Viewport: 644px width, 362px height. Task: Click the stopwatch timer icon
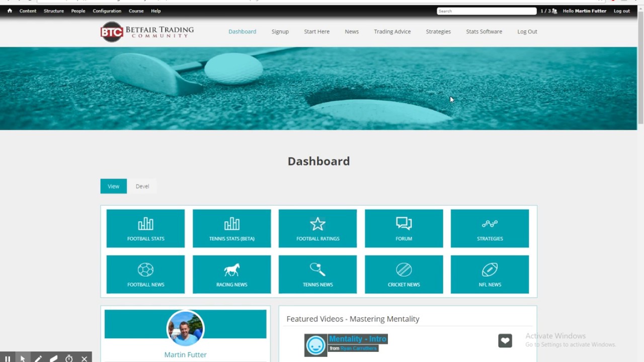coord(69,358)
